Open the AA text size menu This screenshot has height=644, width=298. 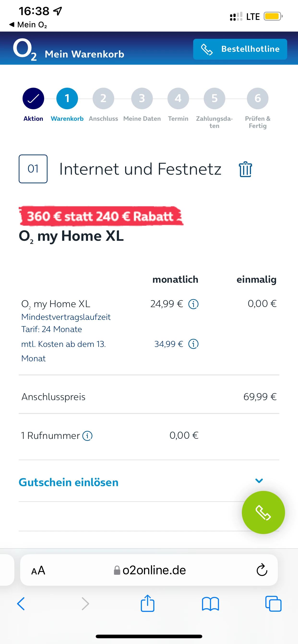click(38, 570)
